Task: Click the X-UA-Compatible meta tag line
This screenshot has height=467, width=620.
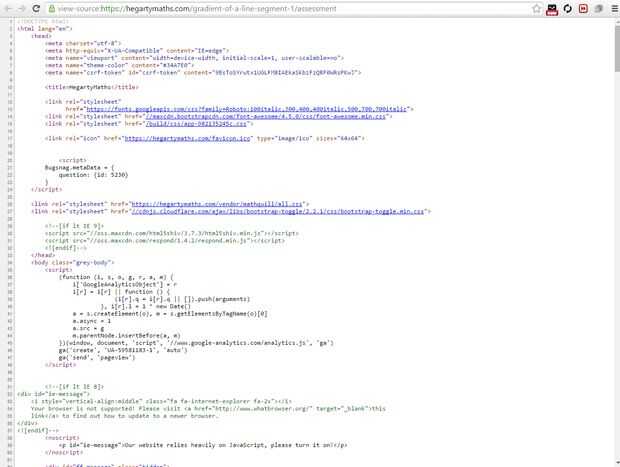Action: click(137, 51)
